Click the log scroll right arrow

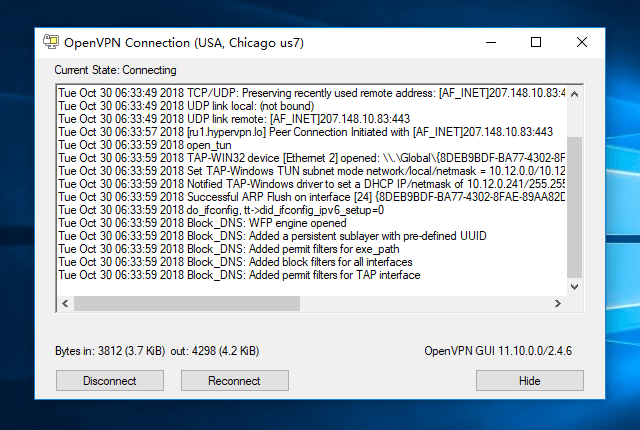tap(558, 304)
